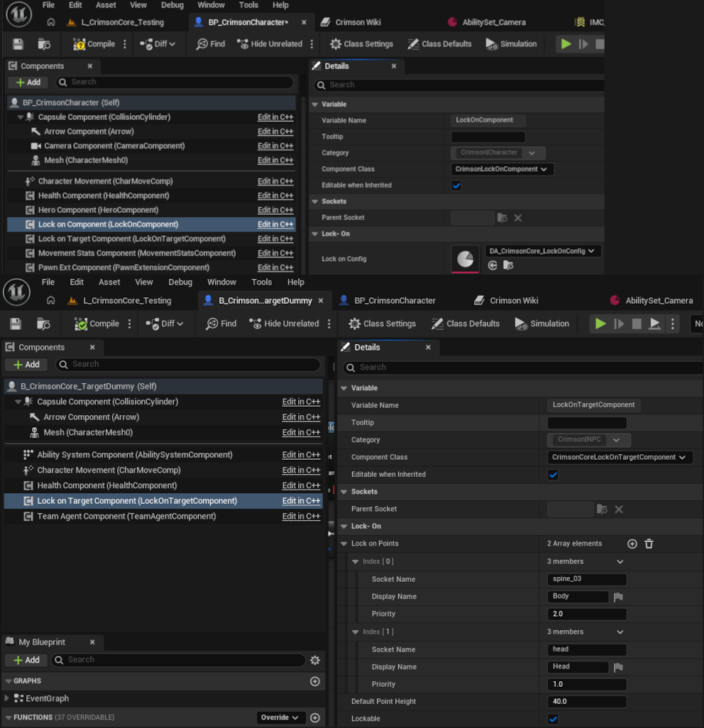Click Edit in C++ for Hero Component
The width and height of the screenshot is (704, 728).
point(275,210)
